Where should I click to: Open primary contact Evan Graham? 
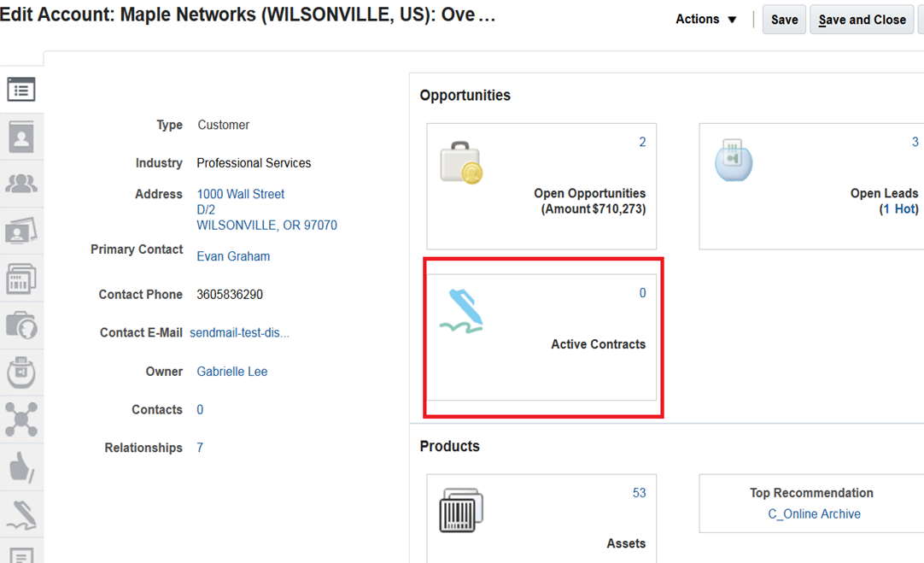click(233, 256)
